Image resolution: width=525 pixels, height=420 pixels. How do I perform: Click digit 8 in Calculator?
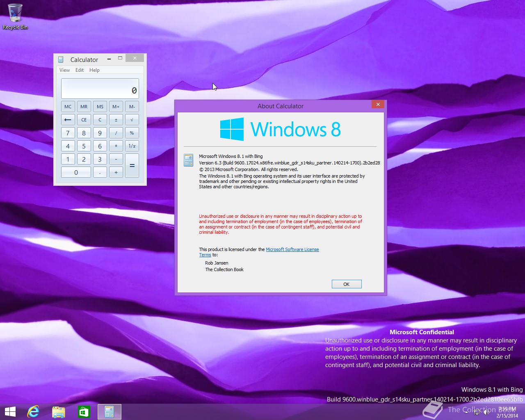tap(84, 133)
